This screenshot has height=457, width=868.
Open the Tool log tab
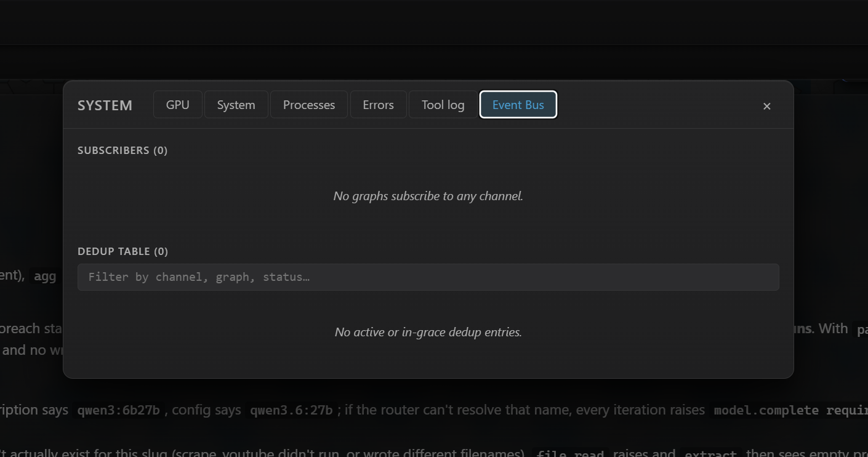pos(443,105)
